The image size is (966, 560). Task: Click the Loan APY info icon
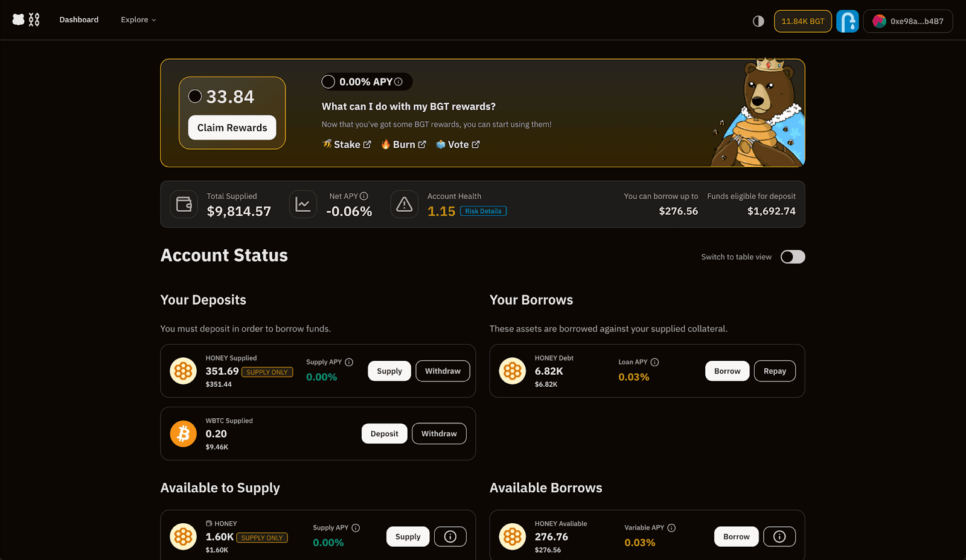coord(654,362)
